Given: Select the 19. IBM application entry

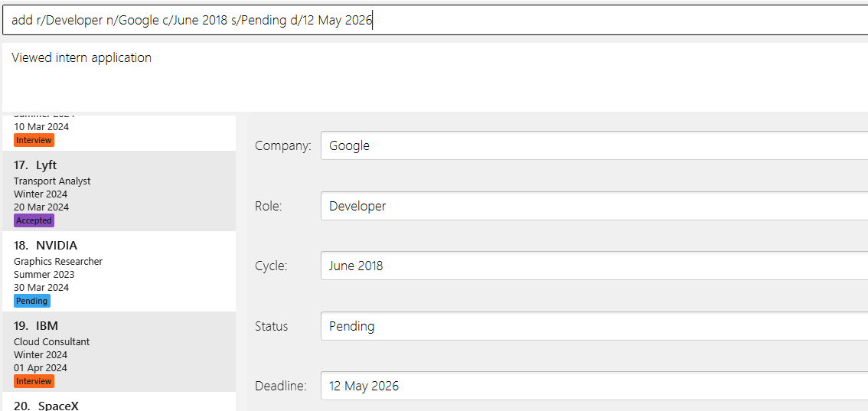Looking at the screenshot, I should click(x=119, y=351).
